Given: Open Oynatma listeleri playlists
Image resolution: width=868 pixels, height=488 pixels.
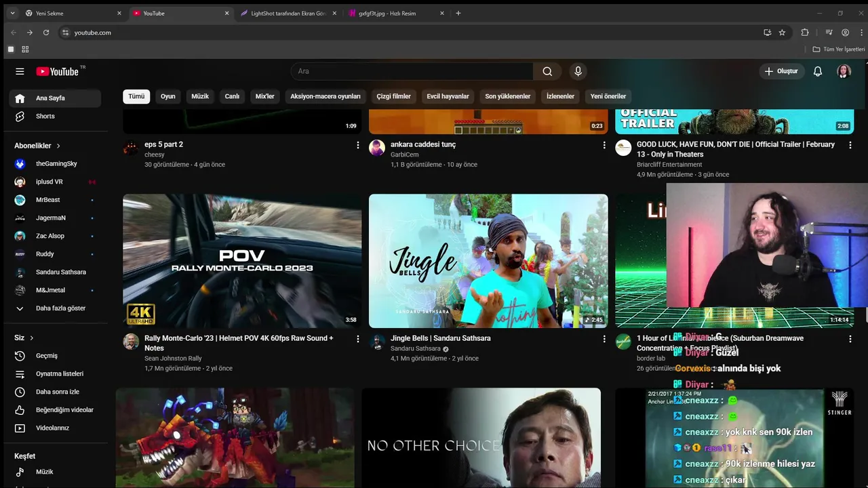Looking at the screenshot, I should point(55,373).
